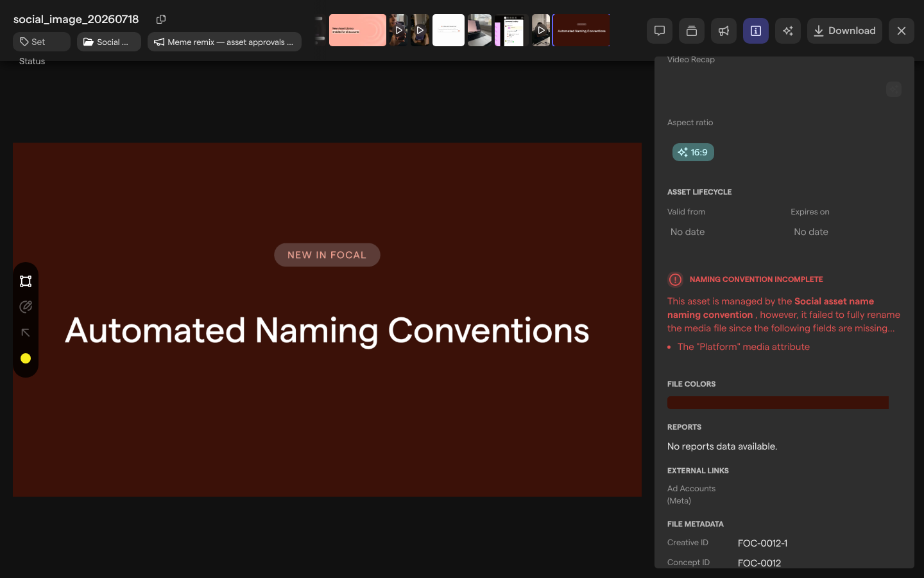
Task: Open the Social folder chip
Action: pos(109,42)
